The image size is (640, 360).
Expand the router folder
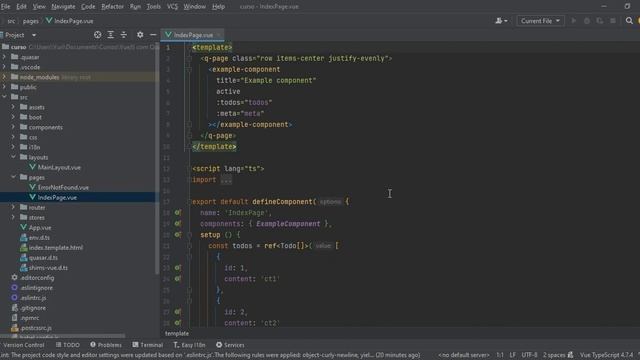[13, 207]
